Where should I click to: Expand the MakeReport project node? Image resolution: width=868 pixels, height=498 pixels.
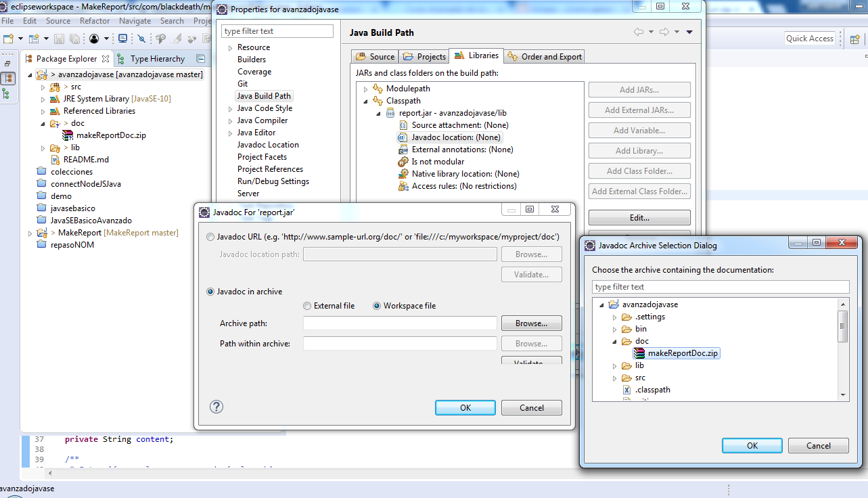30,233
